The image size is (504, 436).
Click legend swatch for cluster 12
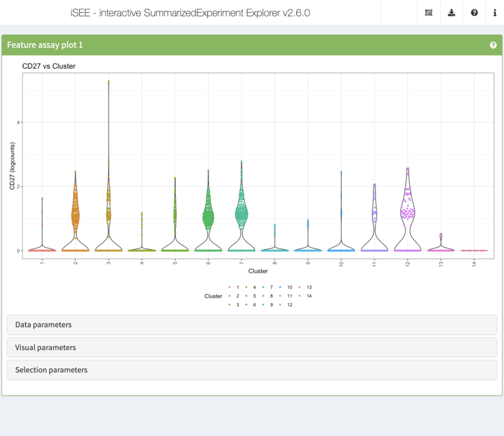tap(280, 305)
